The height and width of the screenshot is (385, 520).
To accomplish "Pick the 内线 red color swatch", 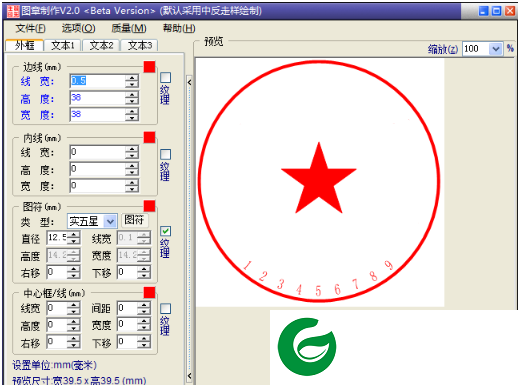I will click(149, 137).
